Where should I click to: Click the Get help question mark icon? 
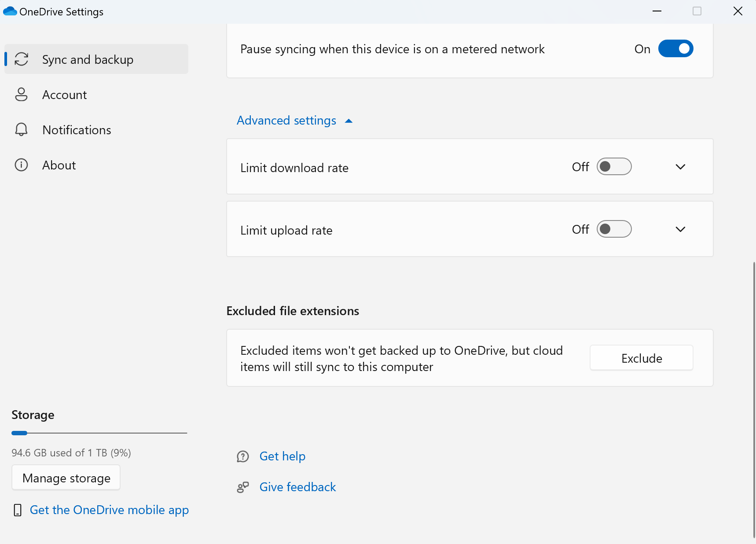click(243, 456)
